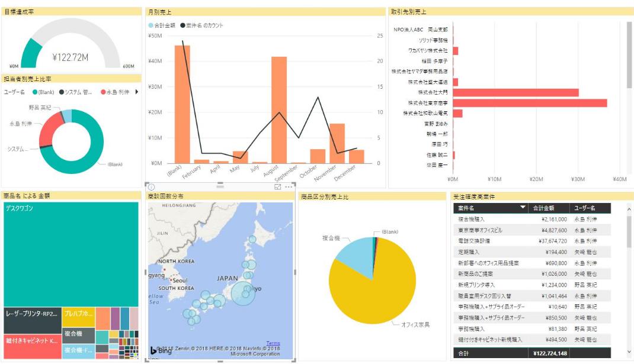Click the ¥122.72M gauge value
The height and width of the screenshot is (364, 634).
point(71,57)
